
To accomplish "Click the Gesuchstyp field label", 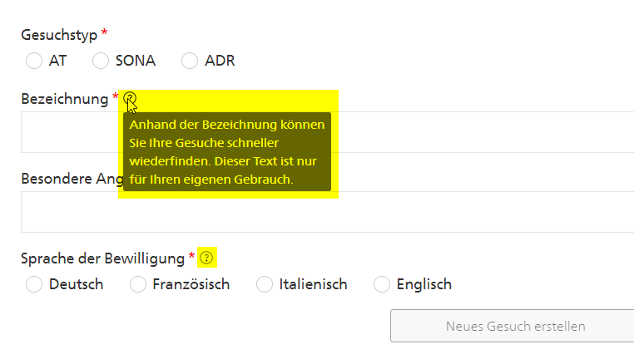I will click(59, 35).
